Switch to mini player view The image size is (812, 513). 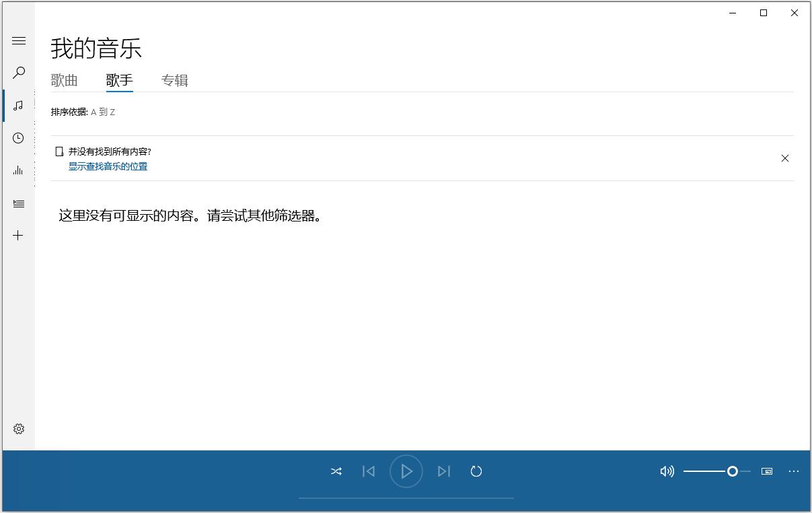[766, 471]
